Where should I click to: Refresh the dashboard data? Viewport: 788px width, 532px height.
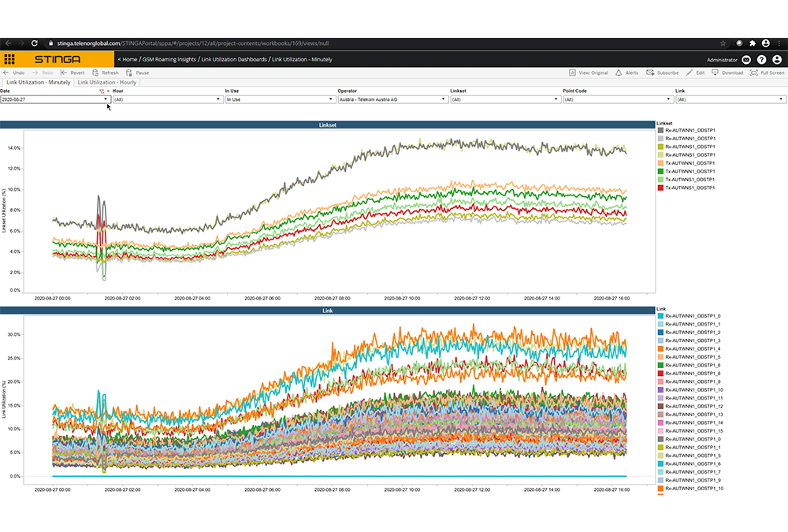tap(106, 73)
